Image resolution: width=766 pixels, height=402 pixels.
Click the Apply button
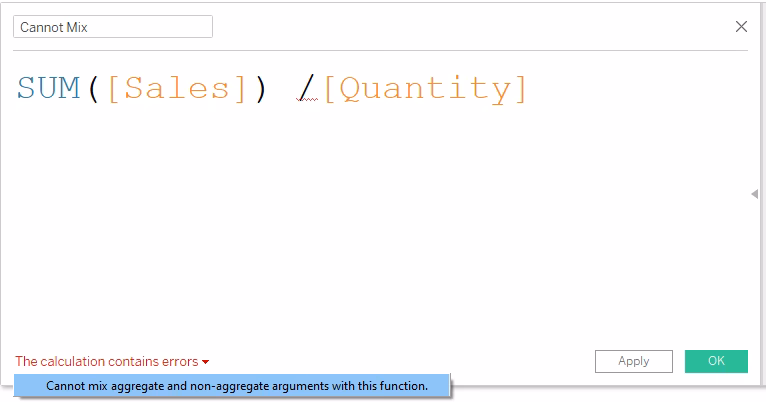point(634,361)
